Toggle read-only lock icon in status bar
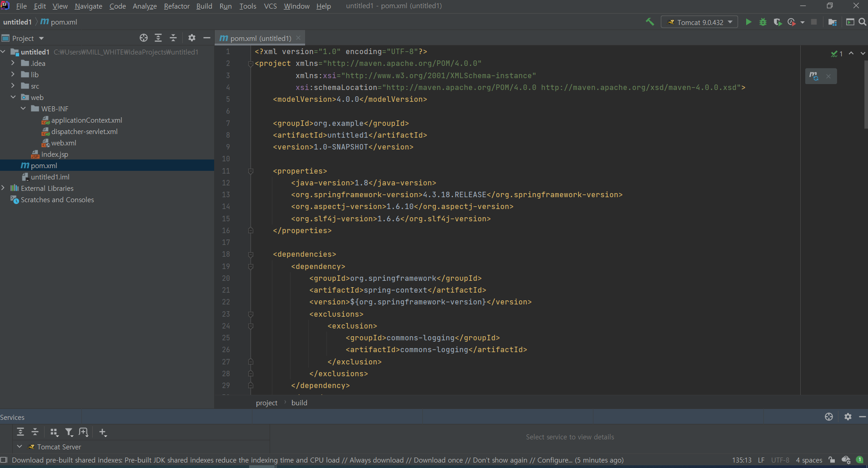 [x=832, y=460]
